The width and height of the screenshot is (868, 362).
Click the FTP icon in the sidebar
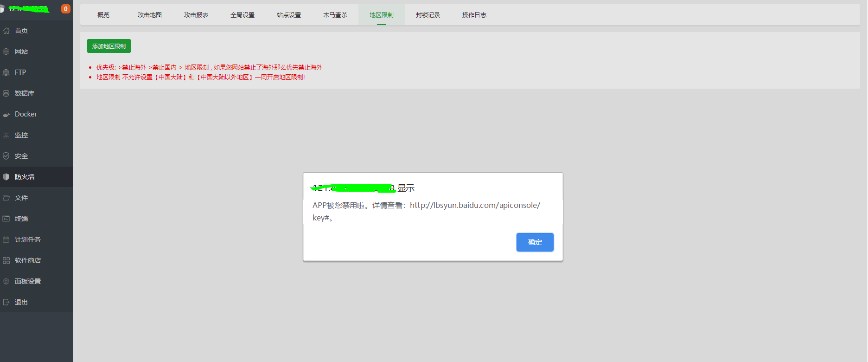[6, 72]
